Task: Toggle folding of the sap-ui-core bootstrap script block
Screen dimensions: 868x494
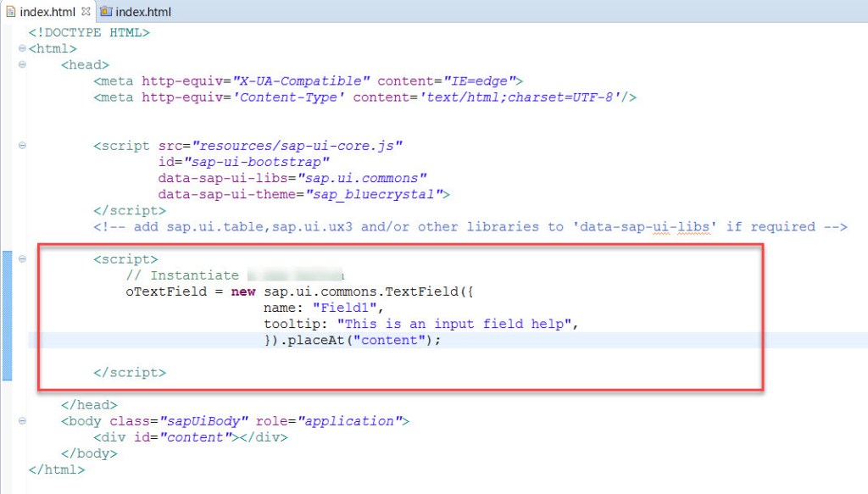Action: pyautogui.click(x=20, y=145)
